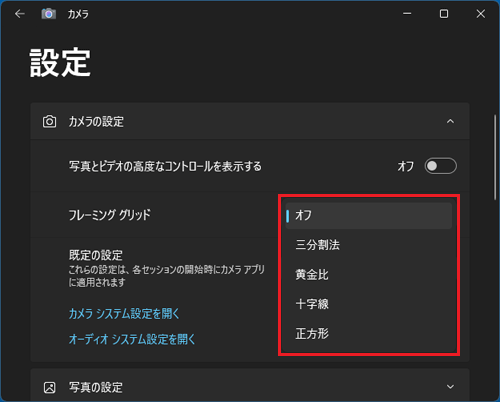Select オフ in framing grid dropdown
The image size is (500, 402).
point(369,216)
